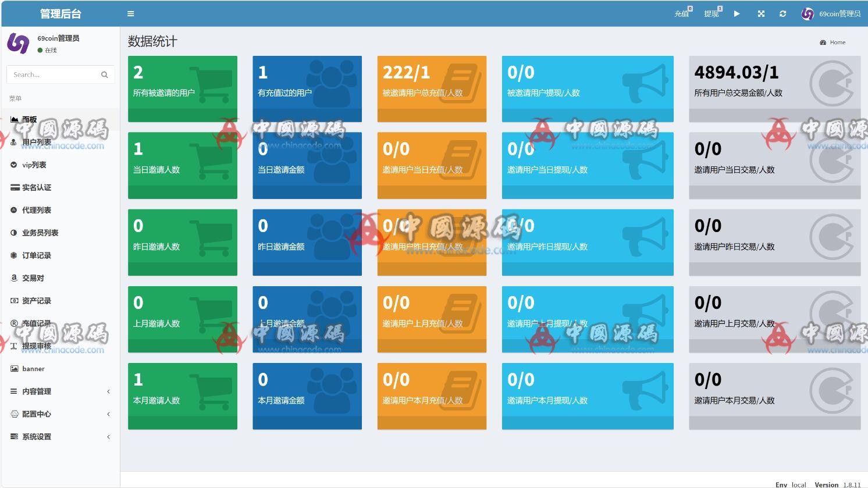
Task: Click the vip列表 circle icon
Action: (14, 165)
